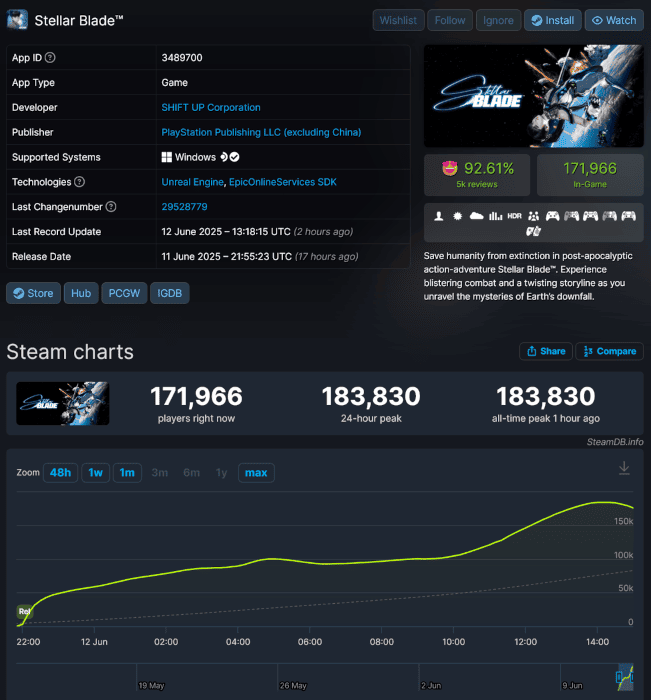
Task: Click the verified checkmark in Supported Systems
Action: tap(234, 157)
